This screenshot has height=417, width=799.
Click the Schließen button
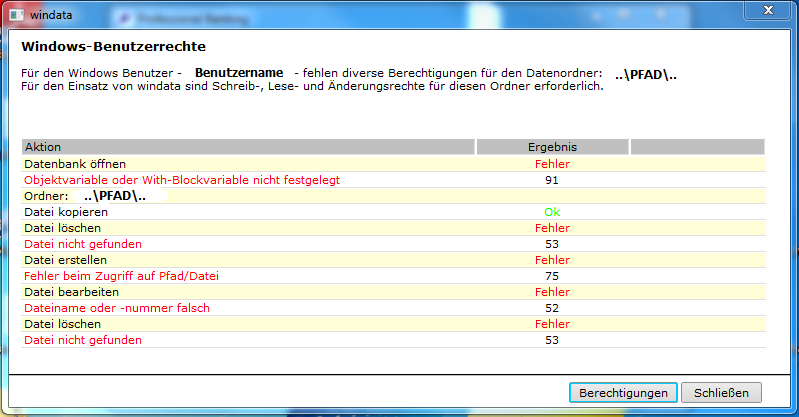coord(721,393)
